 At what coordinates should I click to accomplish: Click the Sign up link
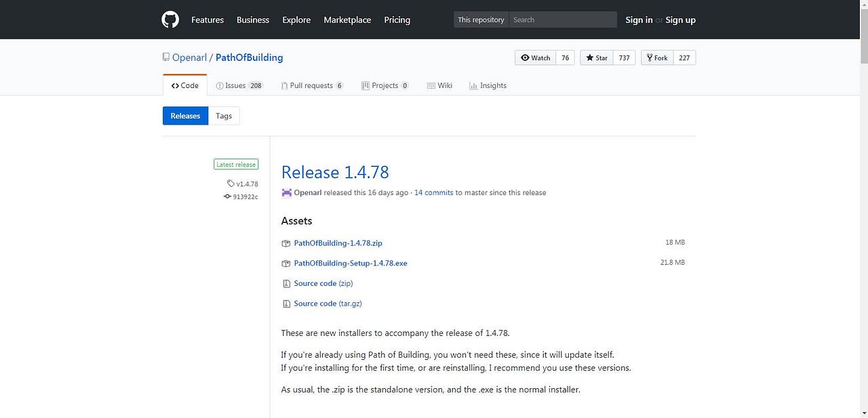(x=680, y=20)
